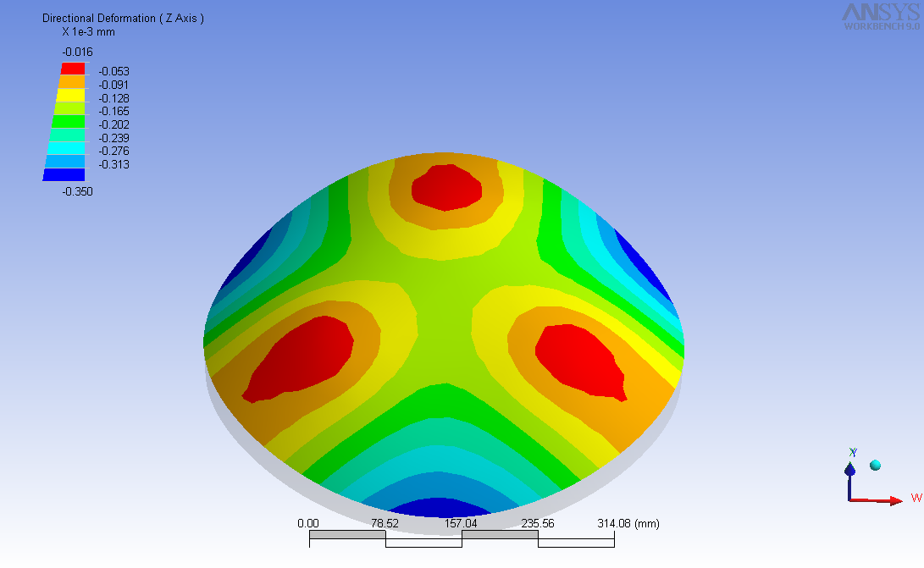Click the scale ruler value 235.56
Image resolution: width=924 pixels, height=568 pixels.
538,523
